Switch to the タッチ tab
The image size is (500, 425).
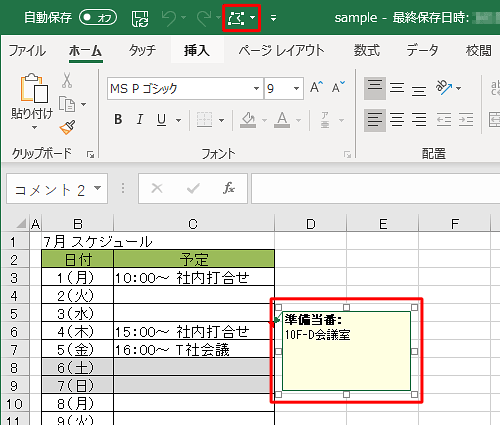(142, 51)
